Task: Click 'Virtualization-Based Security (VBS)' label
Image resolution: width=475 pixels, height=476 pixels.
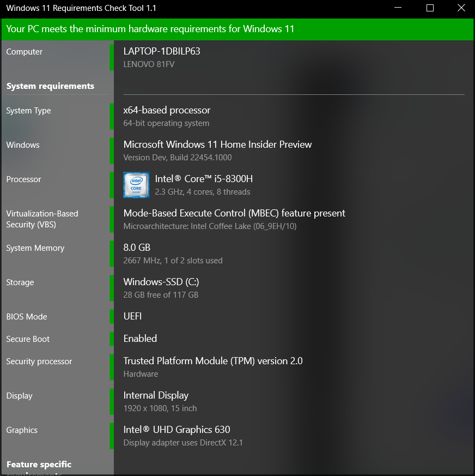Action: tap(42, 219)
